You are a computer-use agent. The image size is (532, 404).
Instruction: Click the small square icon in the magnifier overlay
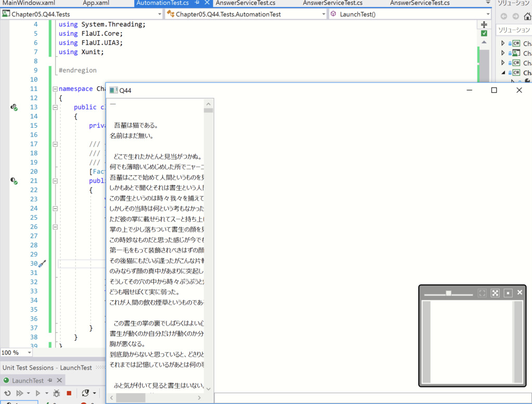click(508, 293)
